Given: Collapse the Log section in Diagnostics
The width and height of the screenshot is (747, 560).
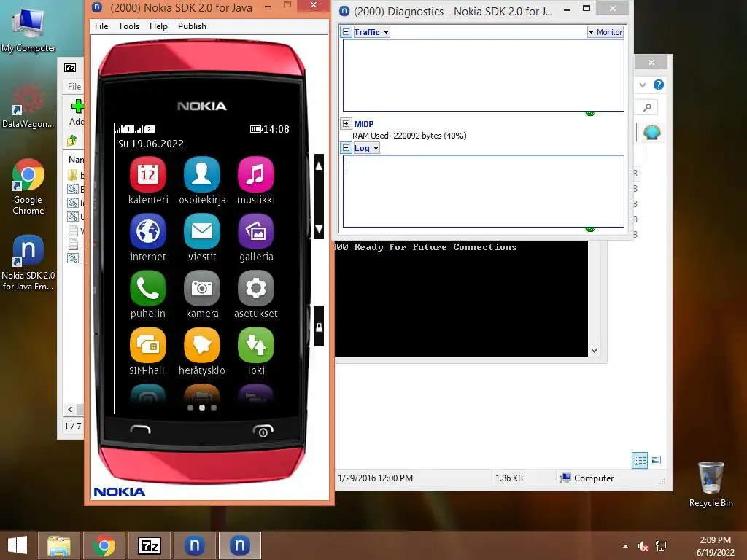Looking at the screenshot, I should click(347, 147).
